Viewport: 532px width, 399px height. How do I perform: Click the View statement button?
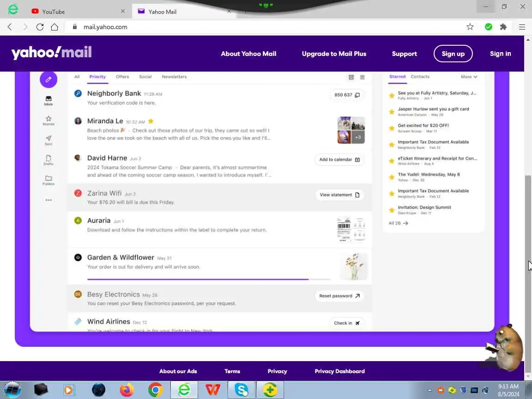click(339, 195)
